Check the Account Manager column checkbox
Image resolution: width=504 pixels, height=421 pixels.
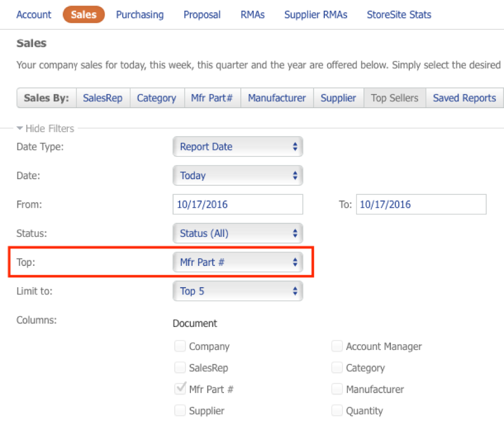337,347
